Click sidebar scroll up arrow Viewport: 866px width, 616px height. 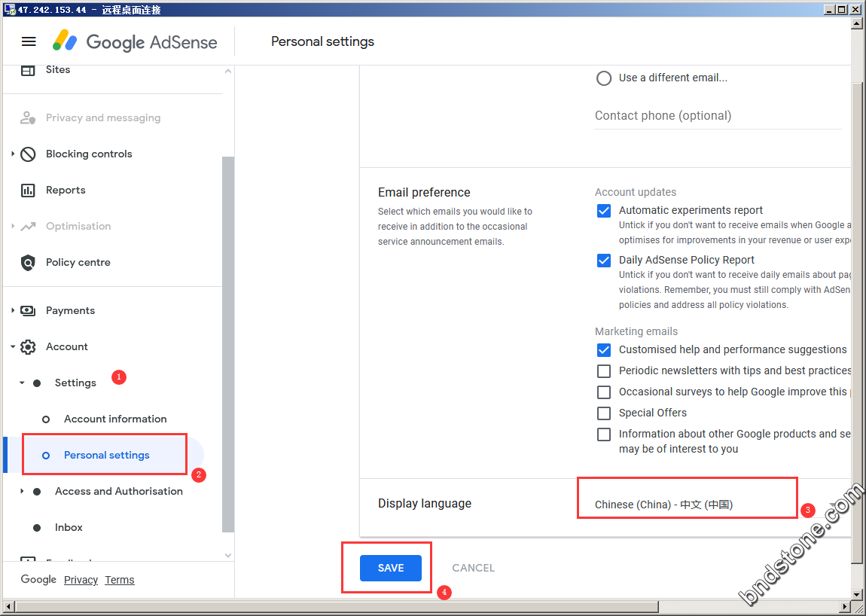(x=227, y=72)
